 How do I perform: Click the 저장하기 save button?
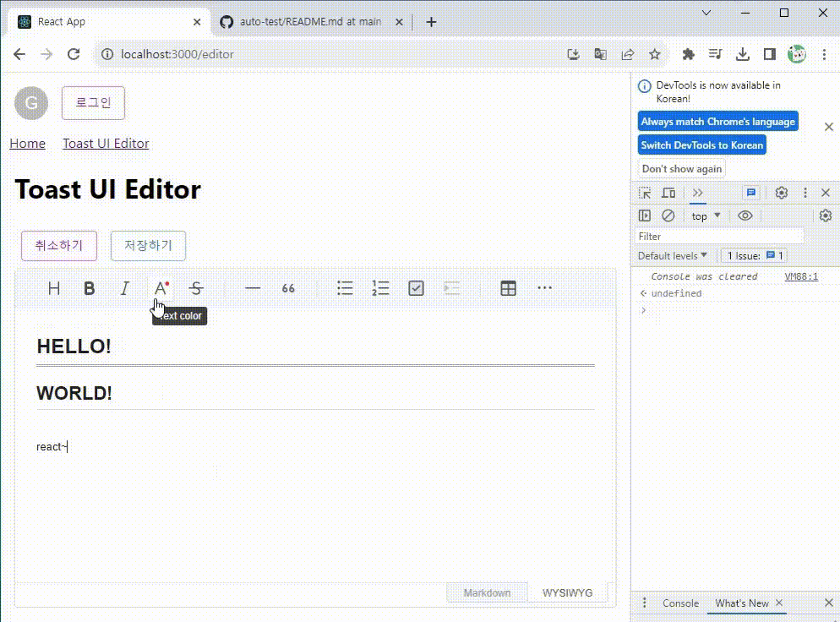coord(148,245)
